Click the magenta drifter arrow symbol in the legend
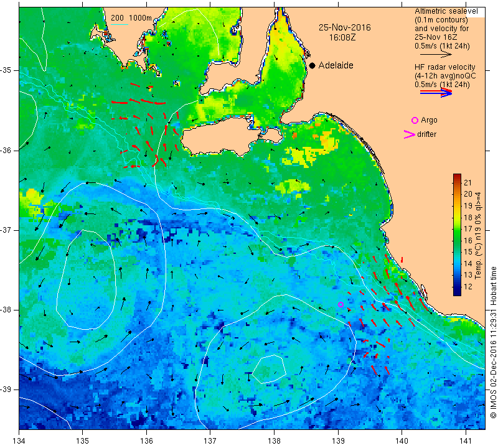Screen dimensions: 498x448 (410, 134)
